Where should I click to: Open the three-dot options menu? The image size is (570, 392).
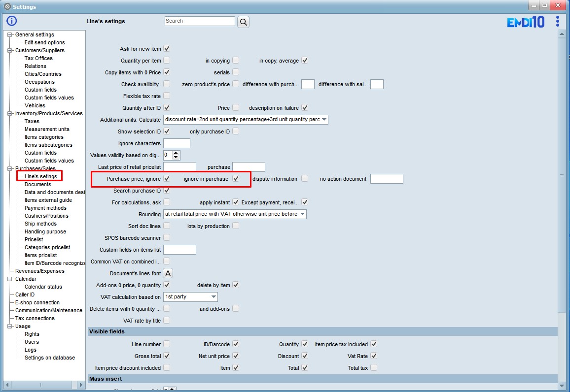[x=557, y=21]
